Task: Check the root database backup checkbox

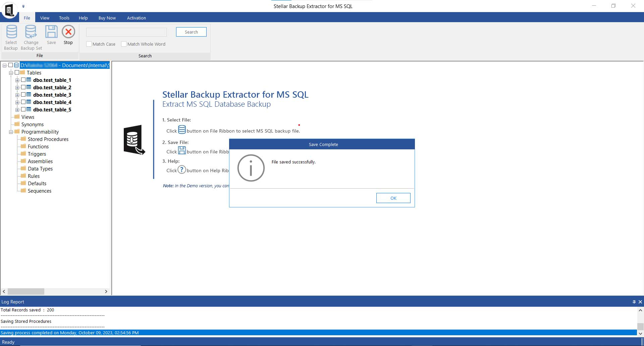Action: point(10,65)
